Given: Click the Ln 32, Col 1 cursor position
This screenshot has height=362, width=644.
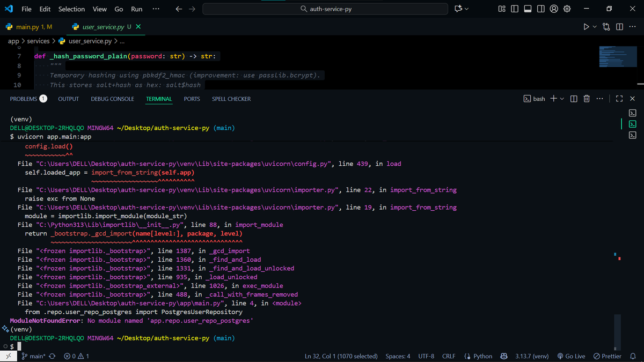Looking at the screenshot, I should click(x=341, y=356).
